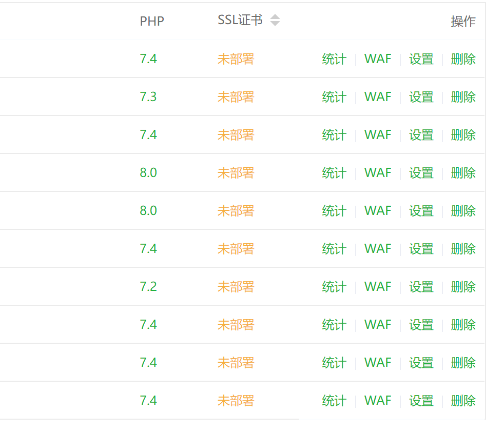Click the PHP column header
This screenshot has width=504, height=432.
click(152, 21)
